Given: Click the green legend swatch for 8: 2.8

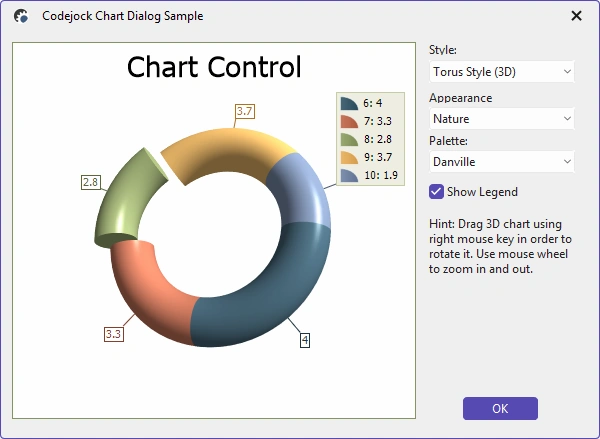Looking at the screenshot, I should point(349,139).
